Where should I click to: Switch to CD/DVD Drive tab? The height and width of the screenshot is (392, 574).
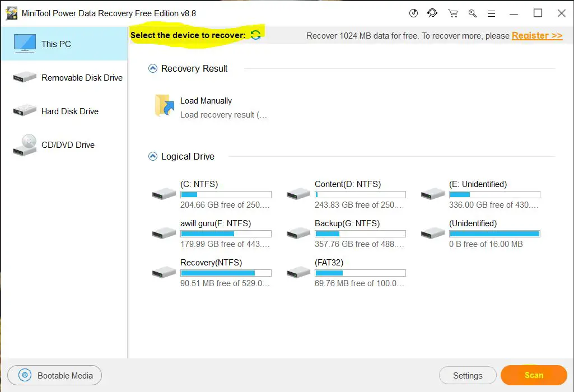coord(64,144)
